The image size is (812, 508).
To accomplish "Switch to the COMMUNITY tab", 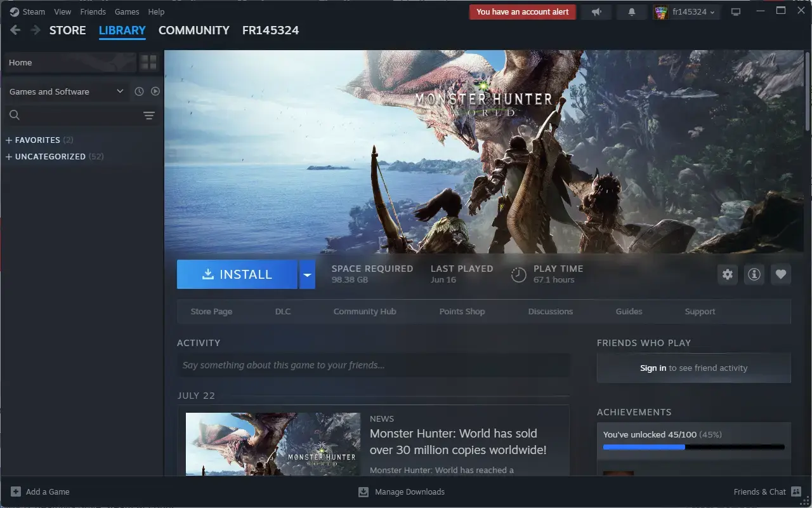I will [194, 30].
